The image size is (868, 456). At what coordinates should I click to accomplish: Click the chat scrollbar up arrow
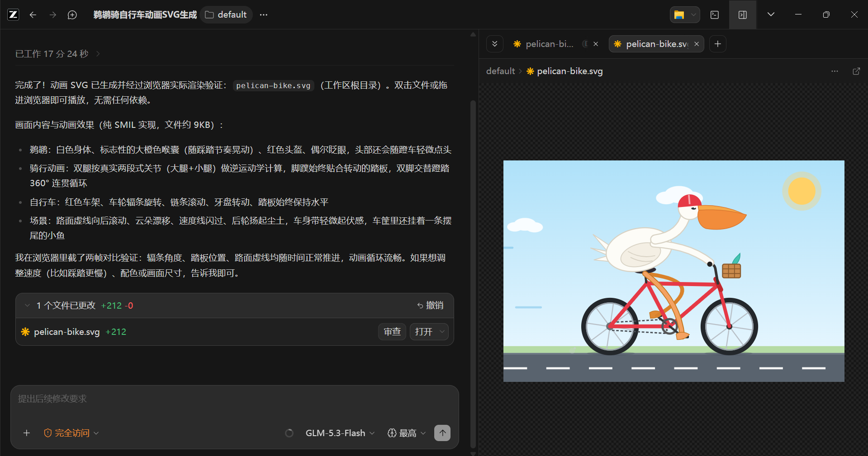473,34
